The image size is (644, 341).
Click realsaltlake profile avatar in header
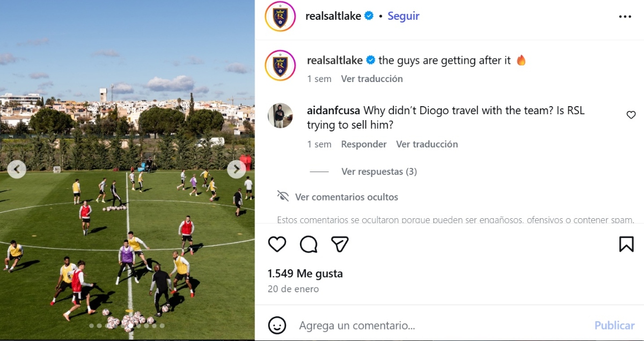pos(280,16)
